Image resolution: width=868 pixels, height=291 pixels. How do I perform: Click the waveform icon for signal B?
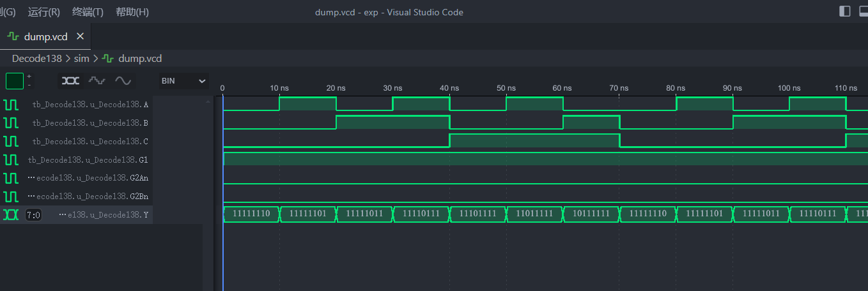tap(11, 123)
